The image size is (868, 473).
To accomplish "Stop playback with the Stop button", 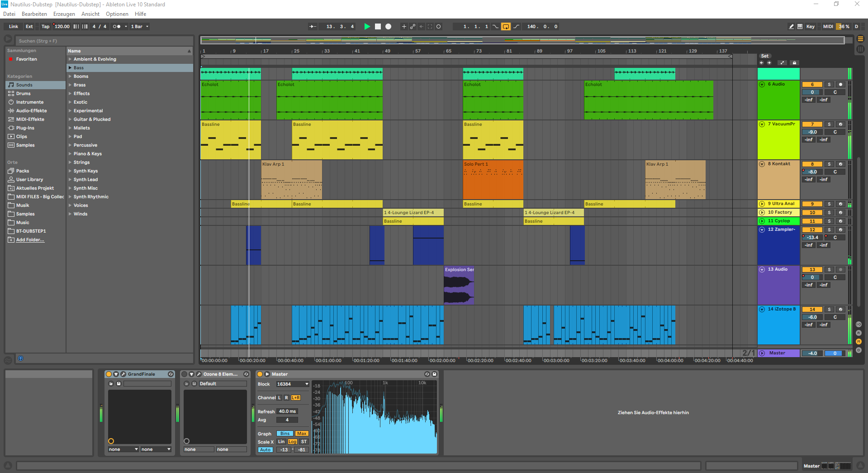I will point(378,27).
